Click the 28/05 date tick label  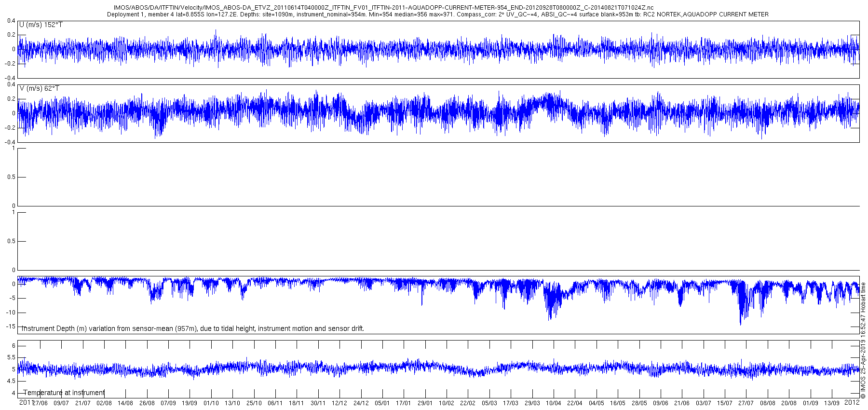pyautogui.click(x=639, y=403)
